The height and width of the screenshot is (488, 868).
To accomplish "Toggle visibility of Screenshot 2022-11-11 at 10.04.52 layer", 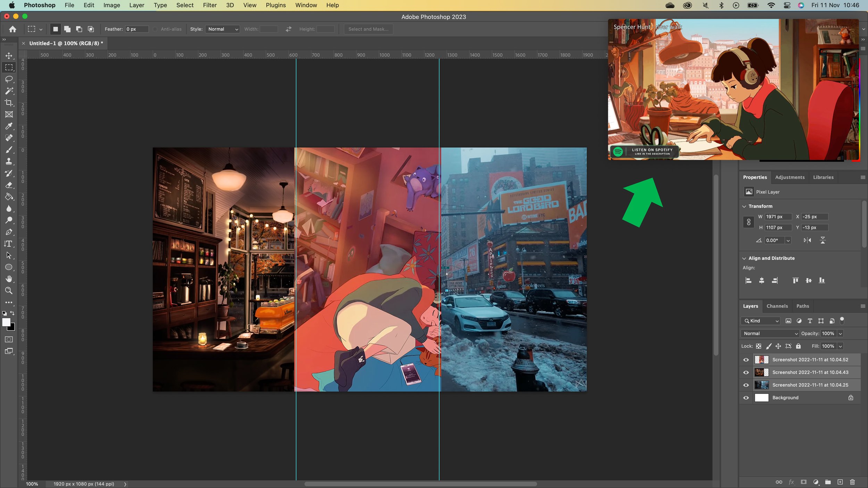I will tap(746, 360).
